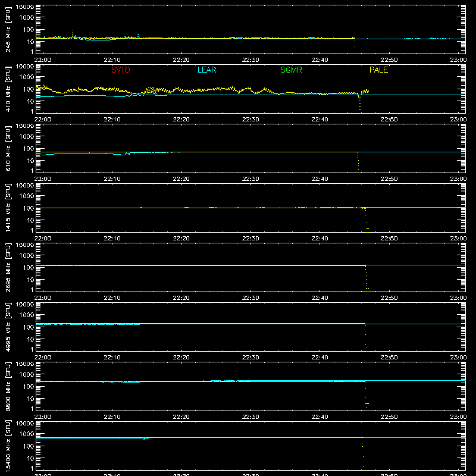Click the 22:50 tick below the 4995 MHz plot
This screenshot has width=476, height=476.
(x=389, y=358)
